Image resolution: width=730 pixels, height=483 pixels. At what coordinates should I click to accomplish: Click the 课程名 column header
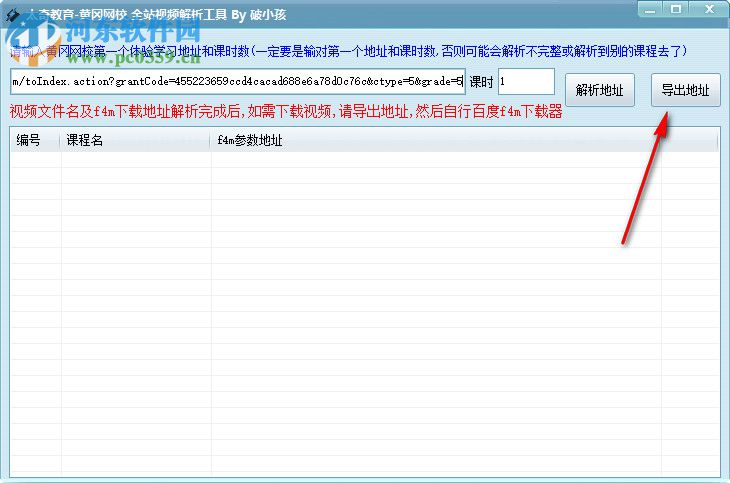coord(135,140)
